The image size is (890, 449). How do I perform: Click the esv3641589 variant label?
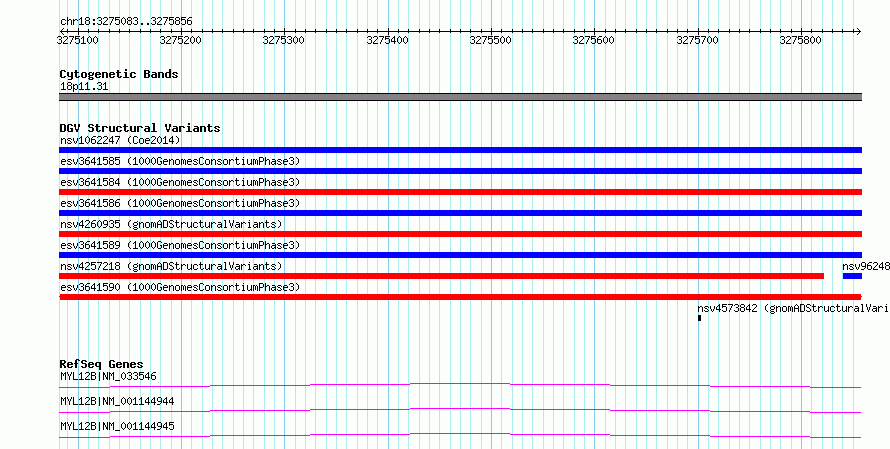pos(180,245)
